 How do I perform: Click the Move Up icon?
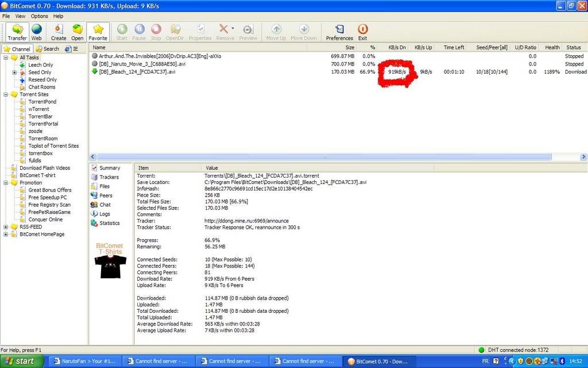tap(276, 29)
